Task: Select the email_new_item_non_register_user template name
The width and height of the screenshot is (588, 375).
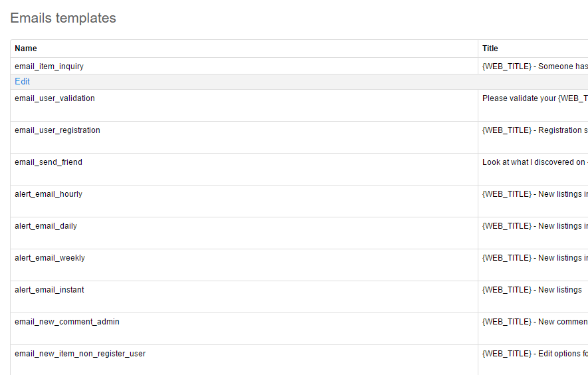Action: pyautogui.click(x=80, y=354)
